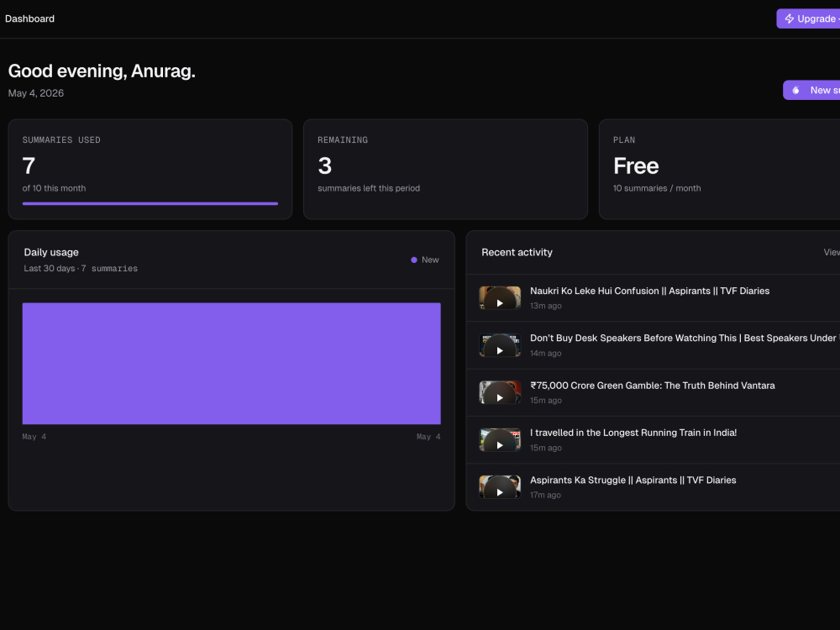
Task: Open Don't Buy Desk Speakers summary title
Action: click(x=685, y=338)
